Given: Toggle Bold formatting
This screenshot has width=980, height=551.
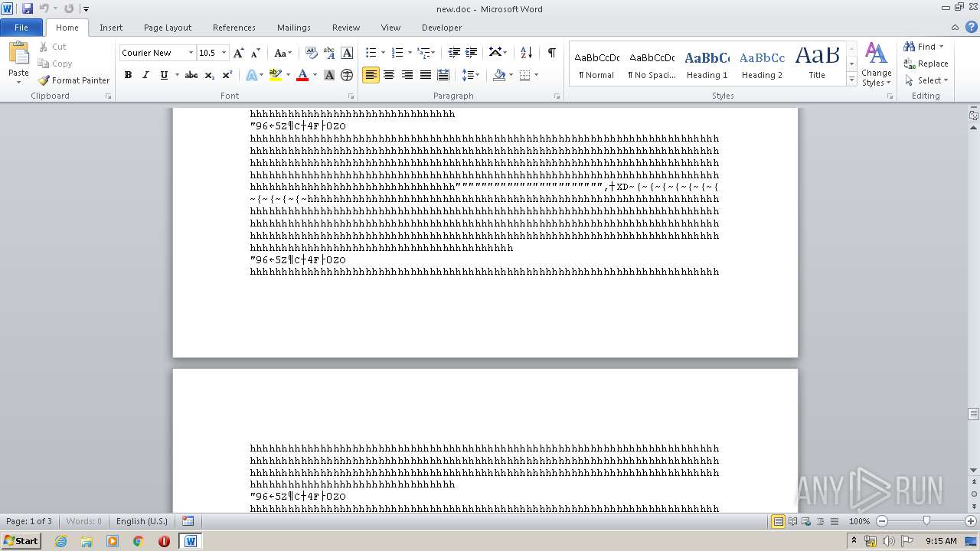Looking at the screenshot, I should (128, 75).
